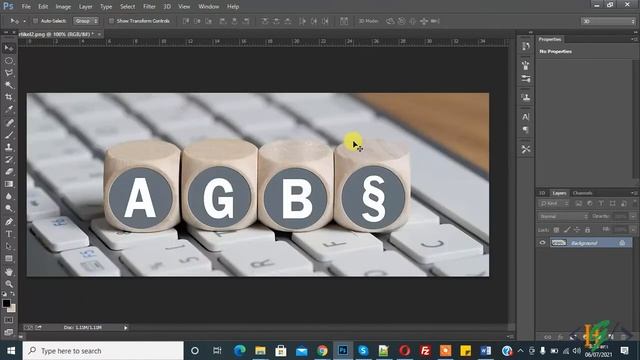This screenshot has width=640, height=360.
Task: Open the layer filter Kind dropdown
Action: tap(554, 203)
